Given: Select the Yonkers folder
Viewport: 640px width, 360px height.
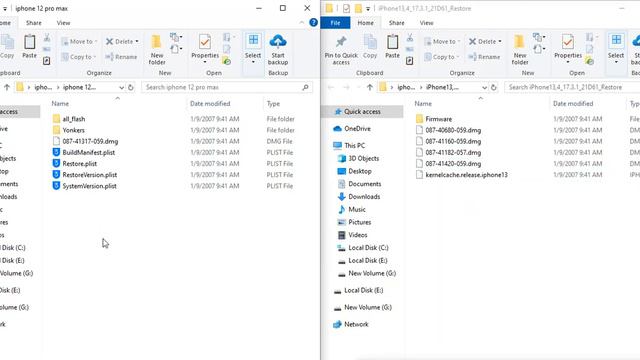Looking at the screenshot, I should [x=73, y=130].
